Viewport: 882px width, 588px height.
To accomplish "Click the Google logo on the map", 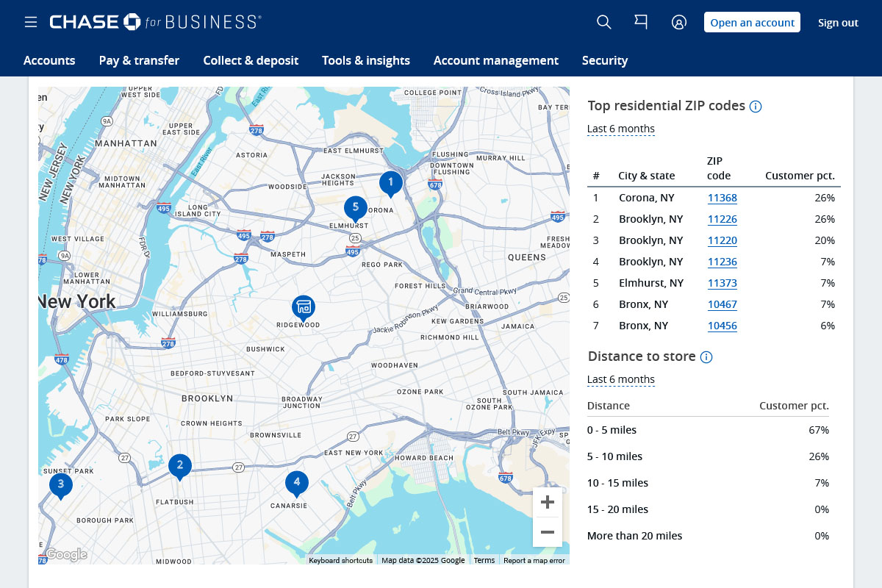I will [x=66, y=555].
